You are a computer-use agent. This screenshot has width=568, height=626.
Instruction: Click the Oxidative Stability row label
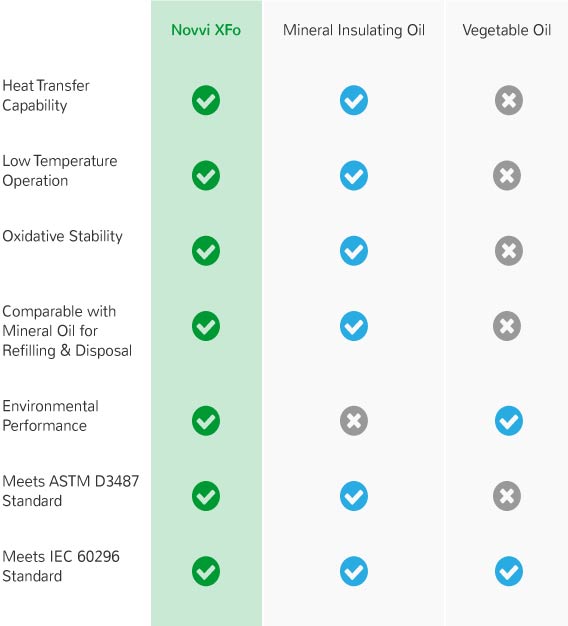click(62, 236)
